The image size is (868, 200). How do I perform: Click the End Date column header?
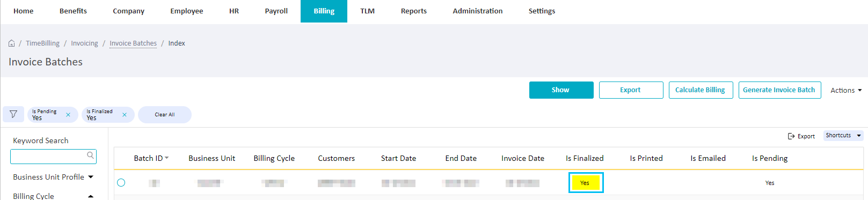461,158
